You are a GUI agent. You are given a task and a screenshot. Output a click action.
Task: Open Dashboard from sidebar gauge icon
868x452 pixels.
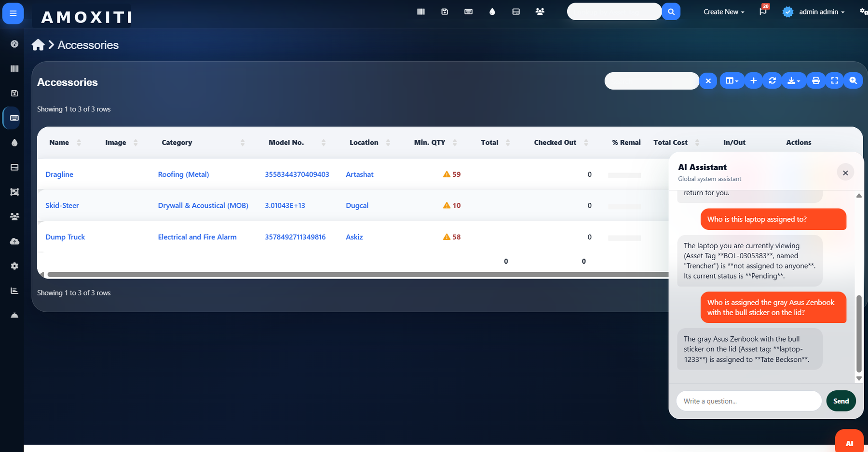pos(14,44)
